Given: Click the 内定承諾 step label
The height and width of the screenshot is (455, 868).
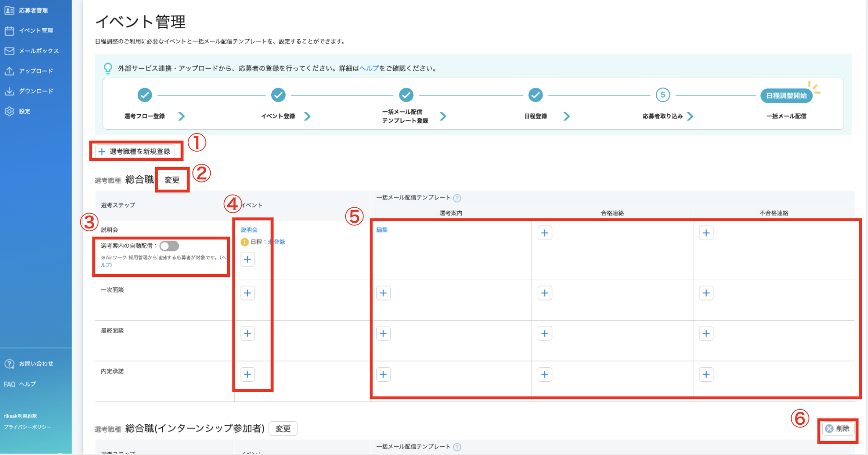Looking at the screenshot, I should [112, 371].
